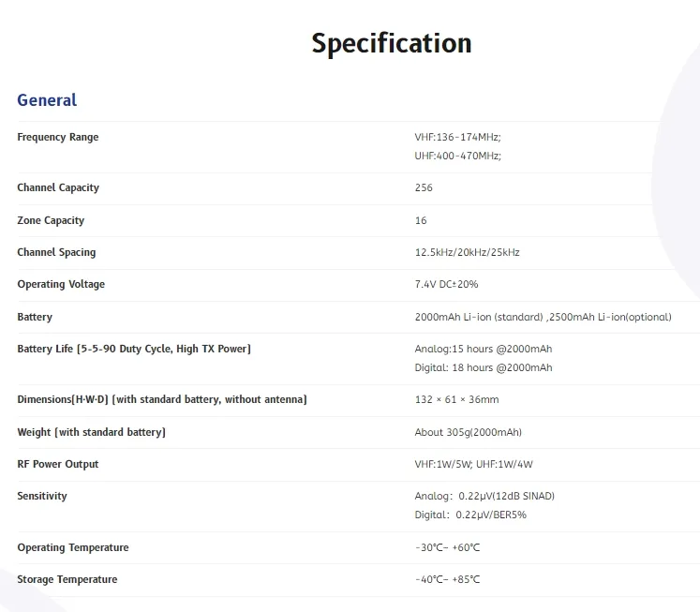The width and height of the screenshot is (700, 612).
Task: Click the Frequency Range label
Action: tap(57, 137)
